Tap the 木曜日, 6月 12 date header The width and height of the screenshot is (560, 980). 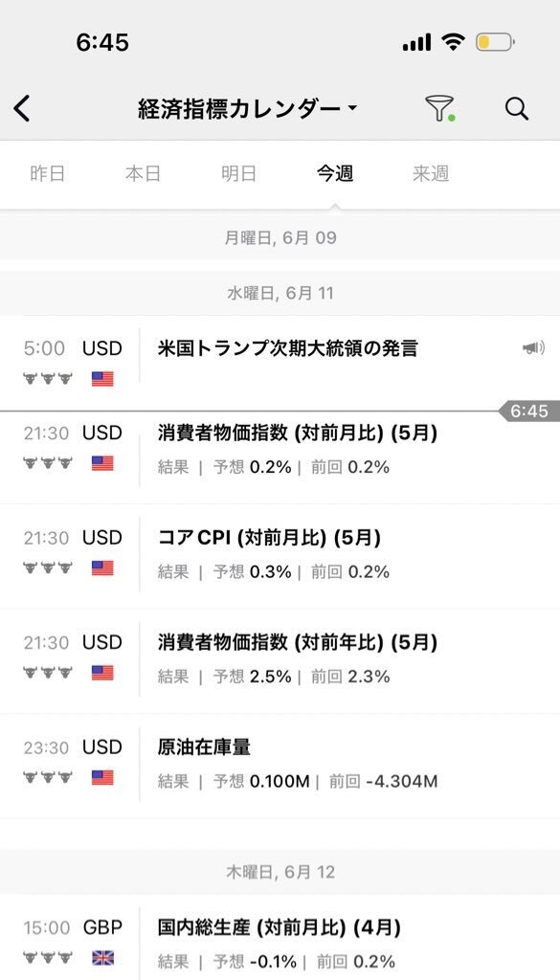(280, 872)
